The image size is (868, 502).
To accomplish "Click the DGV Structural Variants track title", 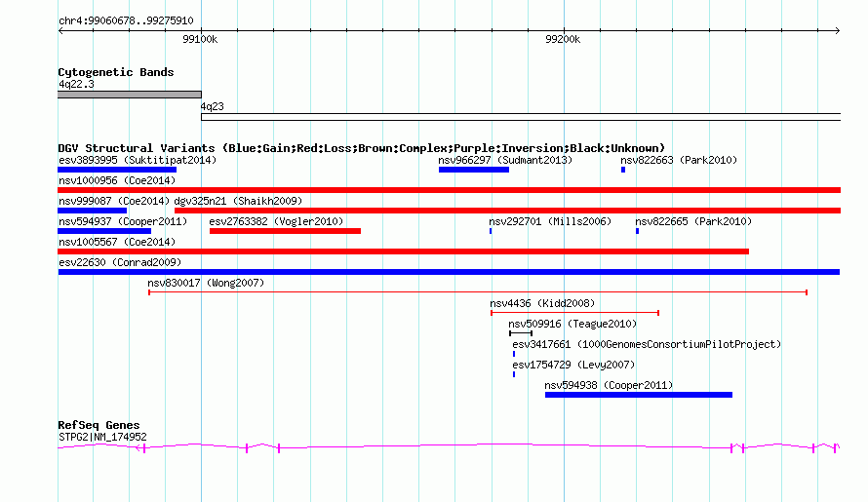I will coord(362,148).
